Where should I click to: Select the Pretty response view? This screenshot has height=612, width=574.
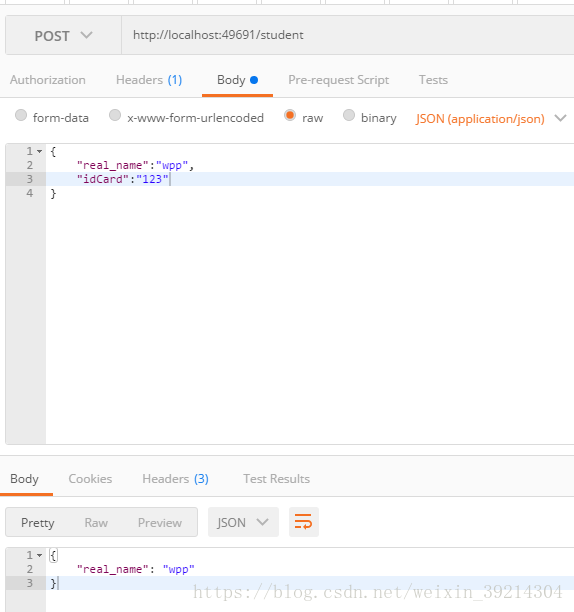pos(37,523)
